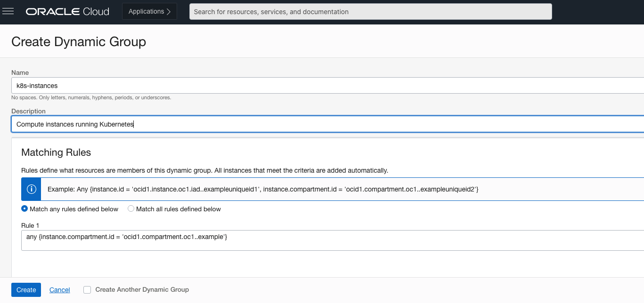
Task: Click the Matching Rules section area
Action: click(56, 152)
